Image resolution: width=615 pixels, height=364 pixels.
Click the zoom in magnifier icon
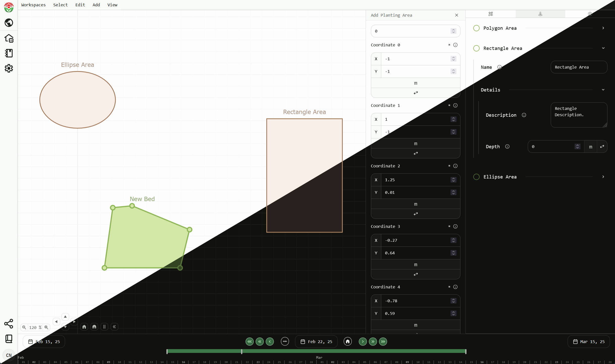tap(46, 327)
